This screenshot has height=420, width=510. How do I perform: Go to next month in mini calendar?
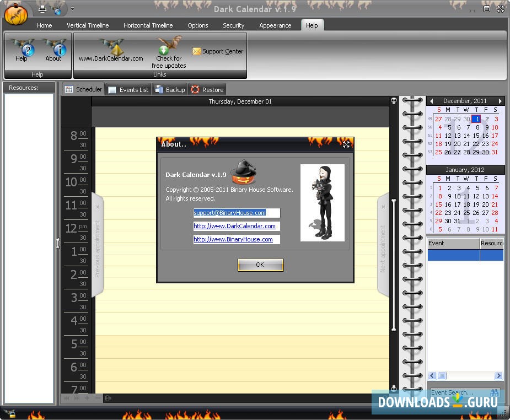tap(500, 101)
